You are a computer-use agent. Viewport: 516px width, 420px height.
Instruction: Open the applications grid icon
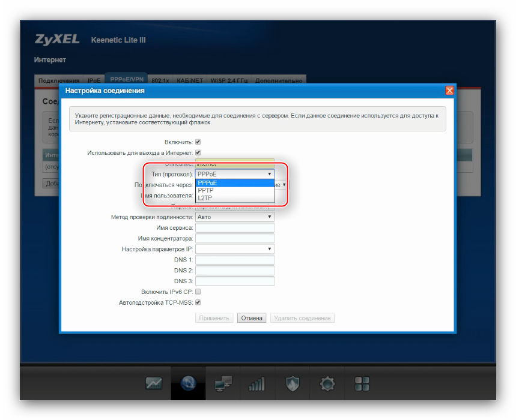[x=362, y=384]
